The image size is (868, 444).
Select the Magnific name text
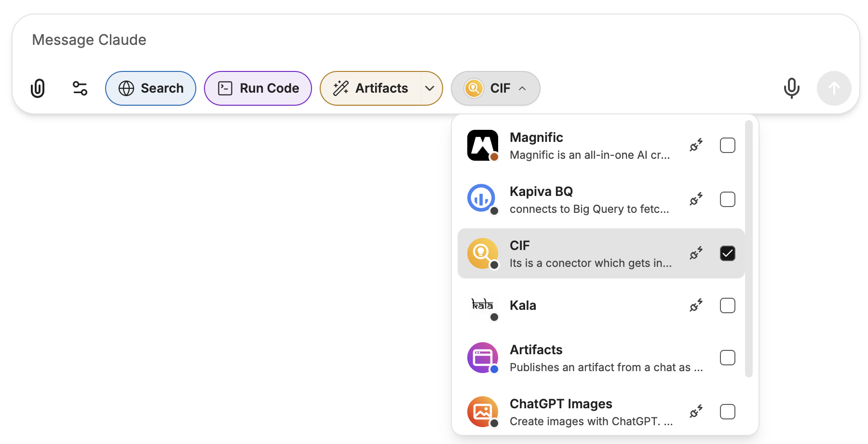(x=536, y=138)
